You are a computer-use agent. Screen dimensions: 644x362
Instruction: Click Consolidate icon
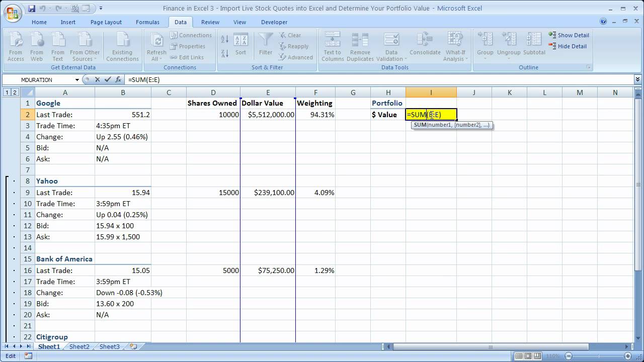pyautogui.click(x=425, y=44)
